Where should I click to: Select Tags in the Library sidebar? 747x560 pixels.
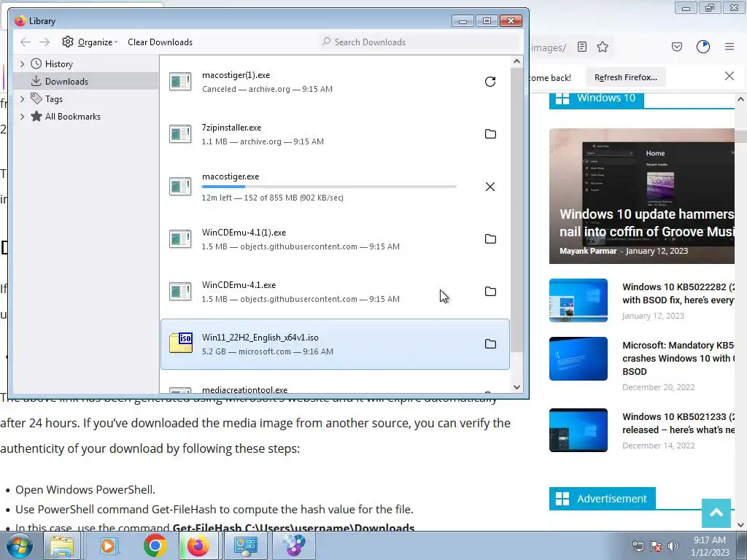[86, 99]
